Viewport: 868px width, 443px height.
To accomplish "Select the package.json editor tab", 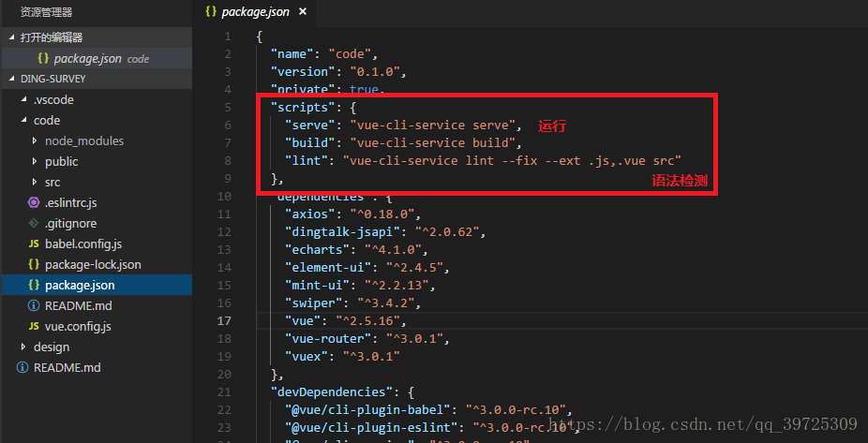I will coord(255,11).
